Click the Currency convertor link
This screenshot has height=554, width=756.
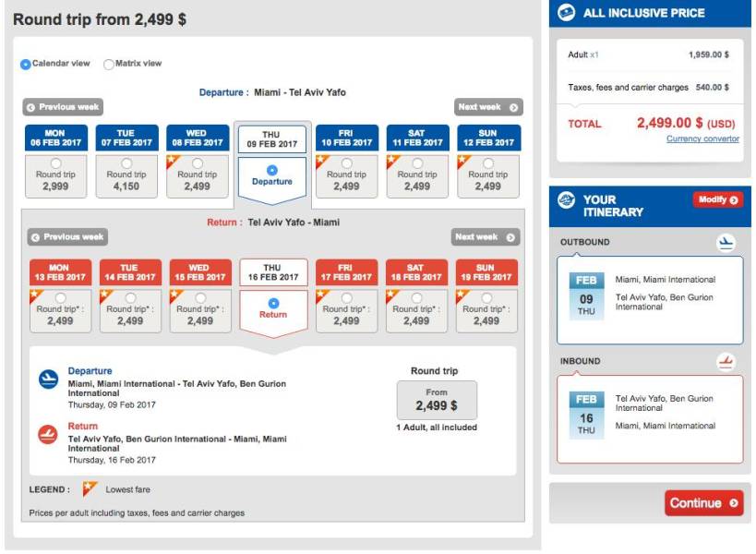[x=702, y=138]
